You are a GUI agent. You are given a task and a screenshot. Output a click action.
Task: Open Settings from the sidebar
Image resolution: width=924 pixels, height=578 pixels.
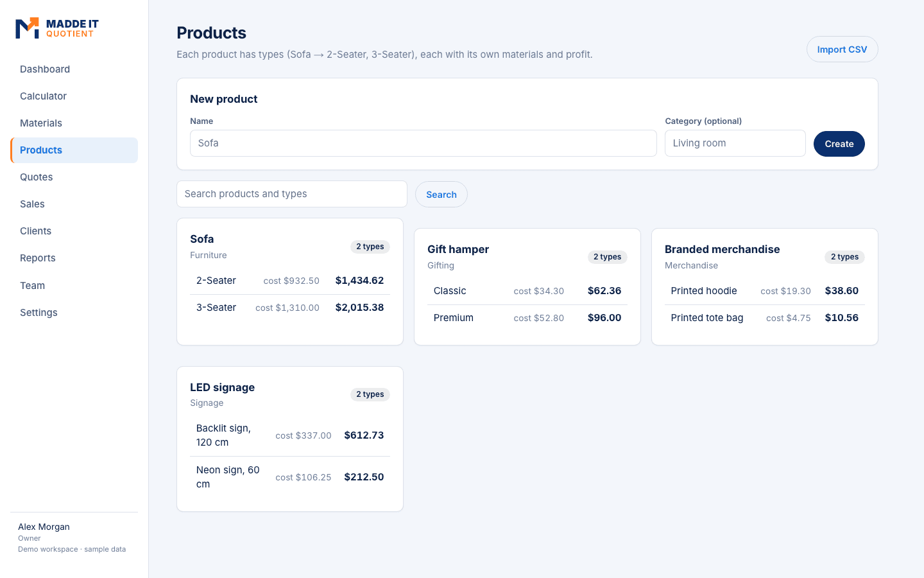coord(74,313)
